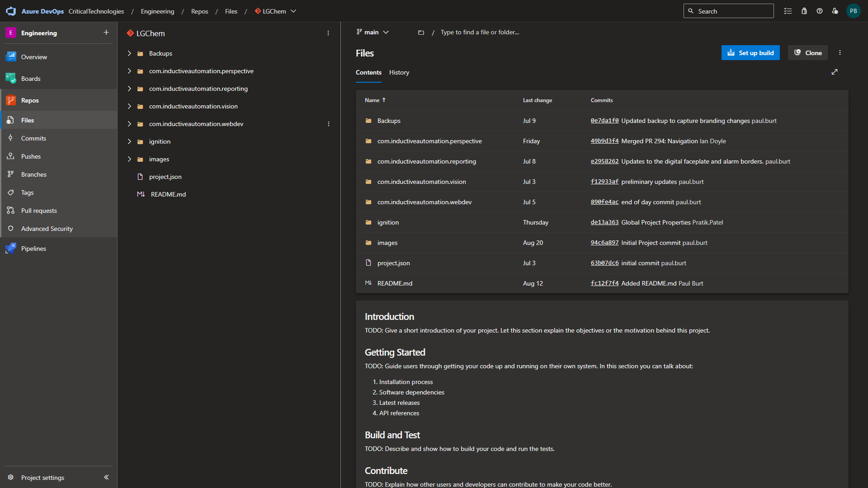Click the Set up build button

click(x=750, y=53)
